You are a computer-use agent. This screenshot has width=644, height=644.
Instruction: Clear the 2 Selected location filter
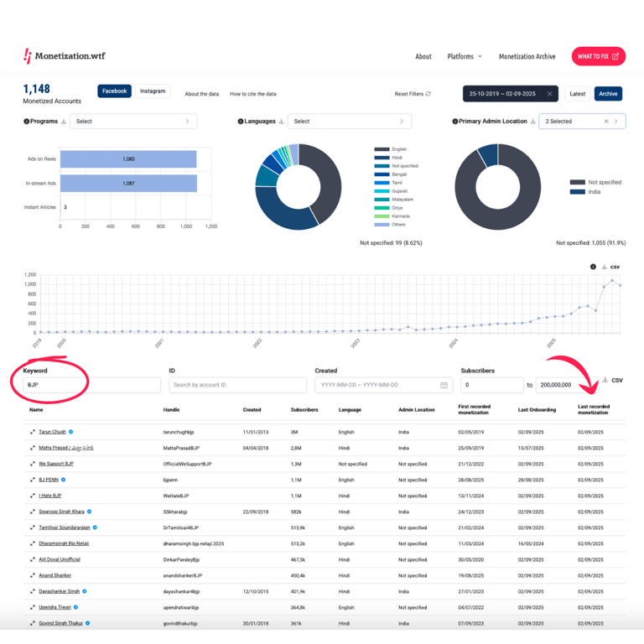(x=606, y=121)
